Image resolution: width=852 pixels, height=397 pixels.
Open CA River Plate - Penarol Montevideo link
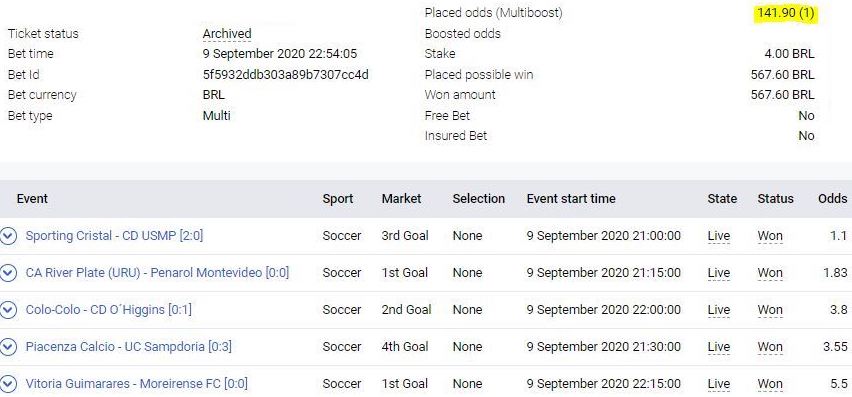[157, 273]
